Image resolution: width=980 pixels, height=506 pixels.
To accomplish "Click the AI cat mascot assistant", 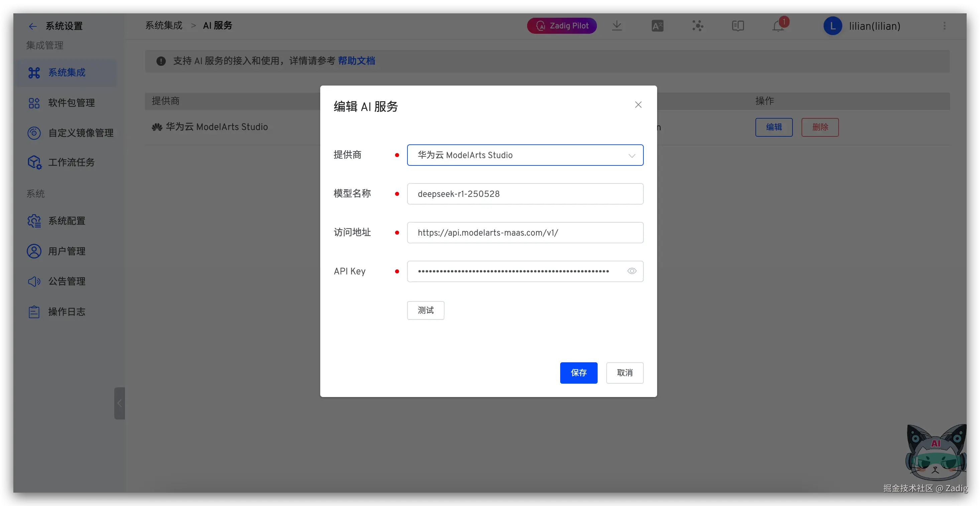I will (936, 453).
